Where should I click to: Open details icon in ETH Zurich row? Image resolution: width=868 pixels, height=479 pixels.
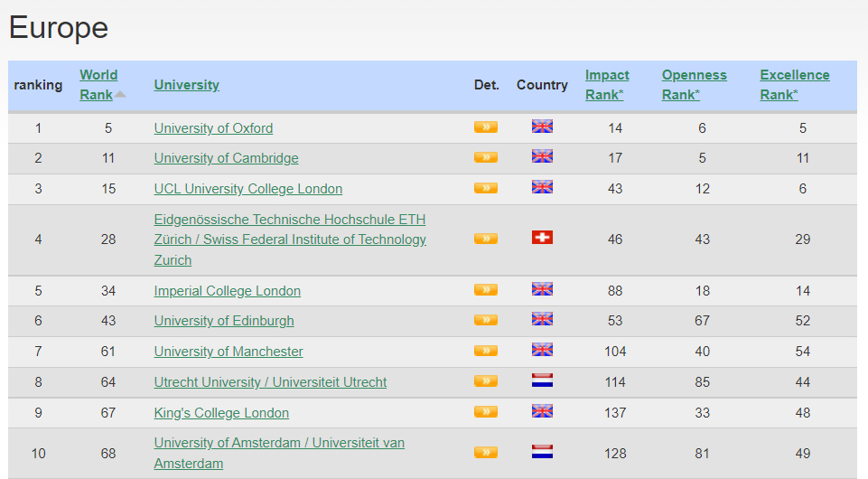(486, 239)
